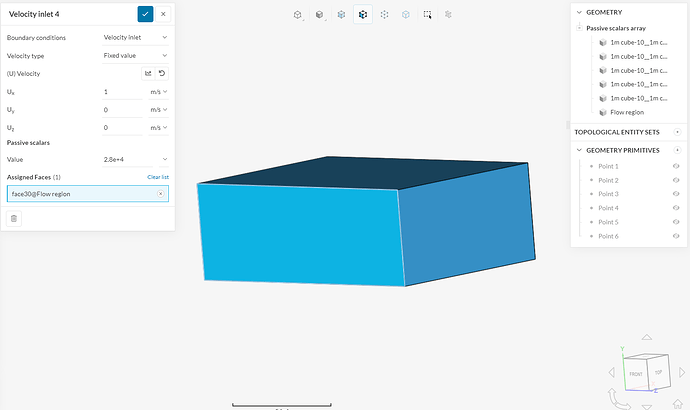Change the Uz unit m/s dropdown
Image resolution: width=690 pixels, height=410 pixels.
(158, 128)
